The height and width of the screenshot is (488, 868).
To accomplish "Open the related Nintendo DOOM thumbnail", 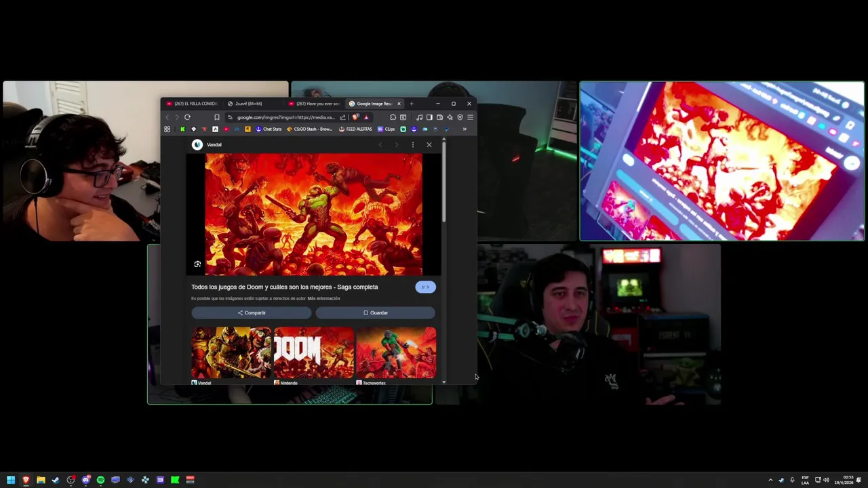I will click(x=313, y=352).
